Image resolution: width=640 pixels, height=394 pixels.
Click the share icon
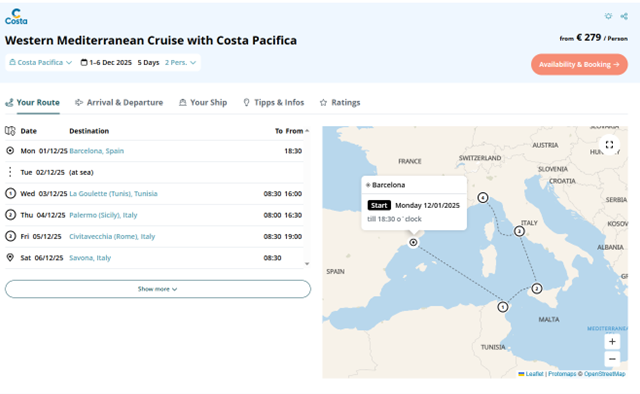(624, 16)
